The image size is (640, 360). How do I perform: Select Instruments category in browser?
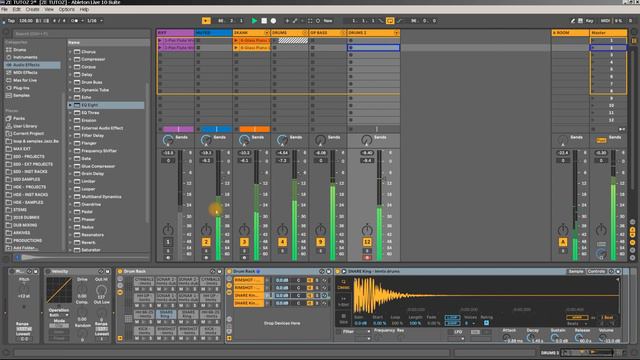tap(25, 57)
